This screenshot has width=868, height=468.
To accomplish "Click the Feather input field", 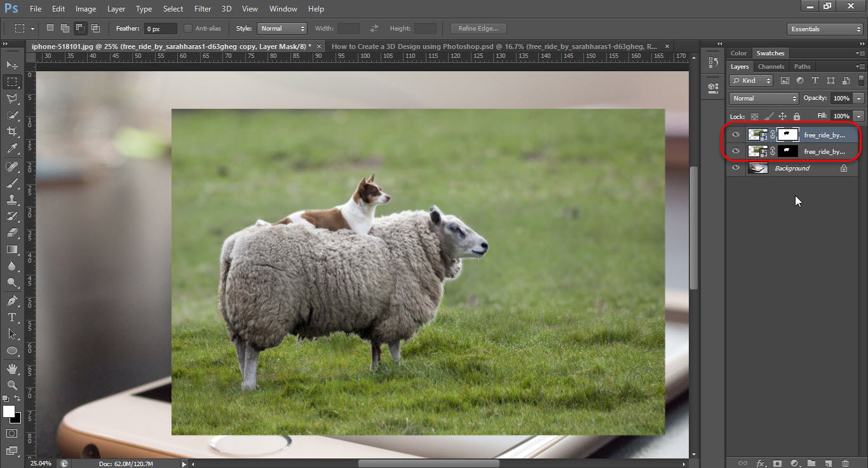I will pyautogui.click(x=161, y=29).
